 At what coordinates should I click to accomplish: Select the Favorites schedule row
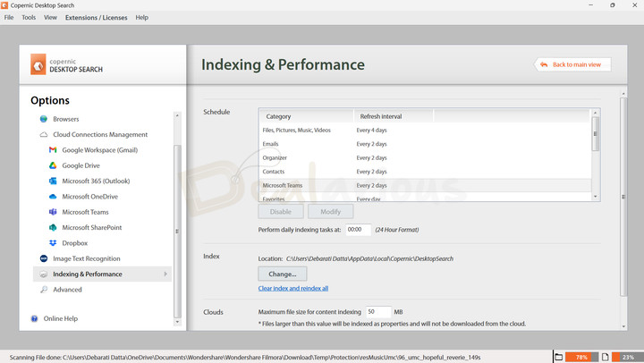pyautogui.click(x=425, y=198)
